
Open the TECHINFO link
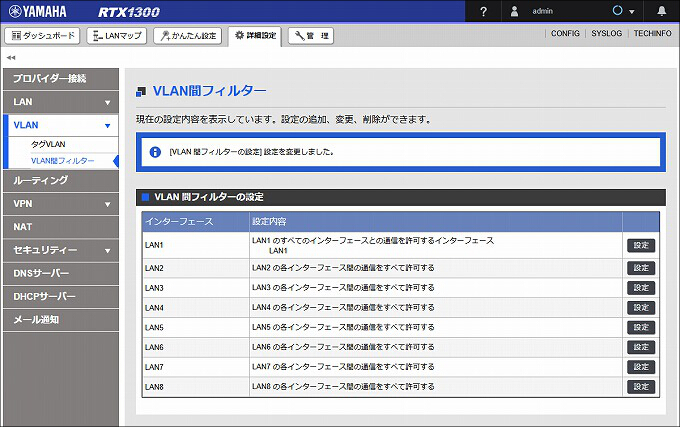coord(652,33)
